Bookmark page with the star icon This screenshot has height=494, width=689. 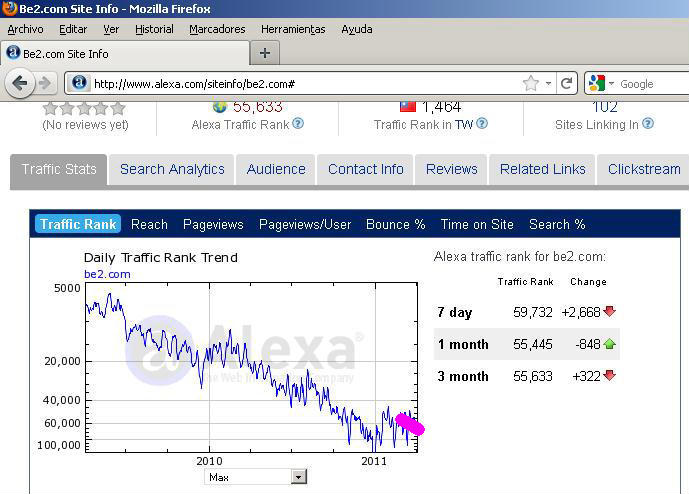(x=531, y=83)
